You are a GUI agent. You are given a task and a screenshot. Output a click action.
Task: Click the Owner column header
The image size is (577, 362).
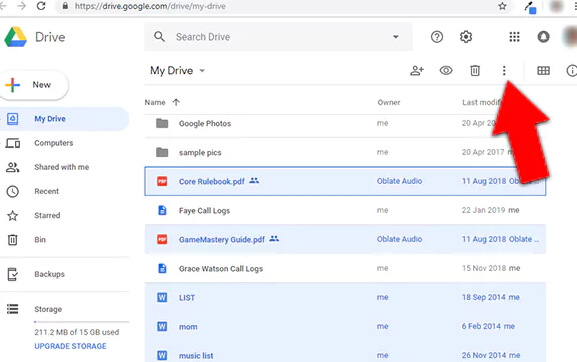[x=389, y=102]
